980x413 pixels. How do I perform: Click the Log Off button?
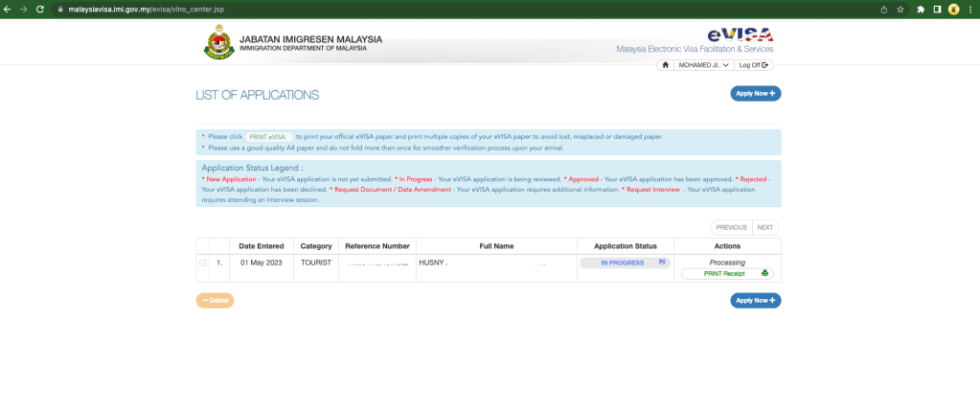coord(753,65)
